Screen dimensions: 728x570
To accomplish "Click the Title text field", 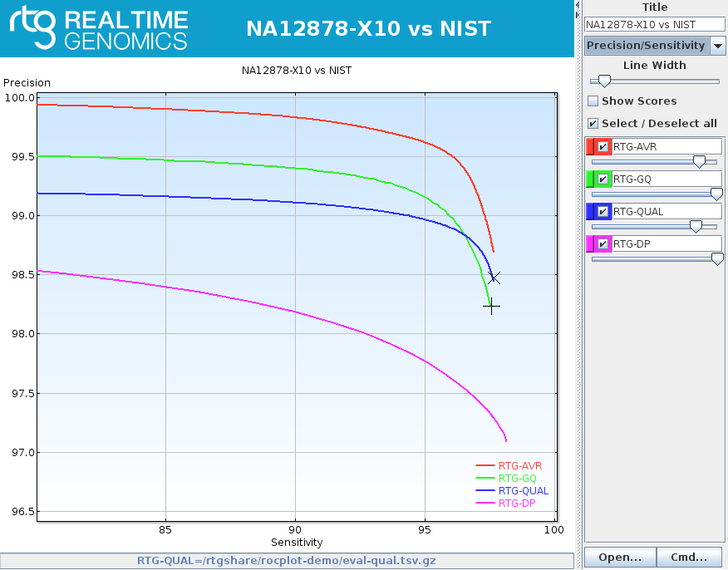I will (655, 25).
